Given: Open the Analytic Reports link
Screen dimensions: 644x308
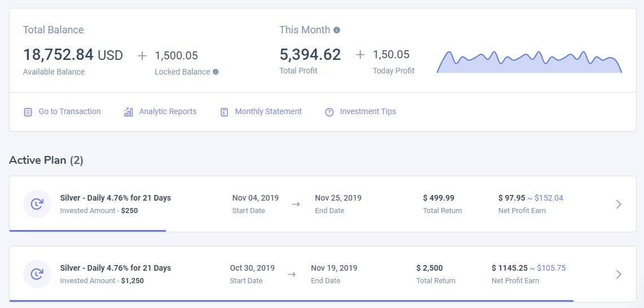Looking at the screenshot, I should [168, 111].
